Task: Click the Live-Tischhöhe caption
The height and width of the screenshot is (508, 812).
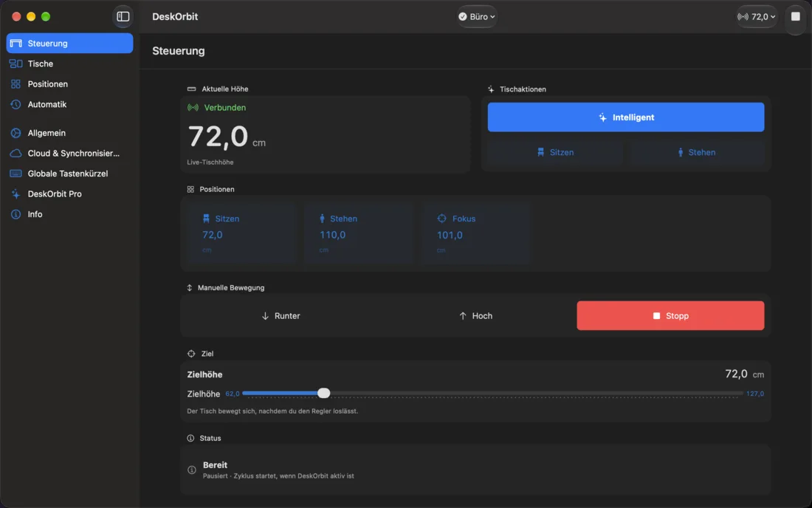Action: (x=210, y=162)
